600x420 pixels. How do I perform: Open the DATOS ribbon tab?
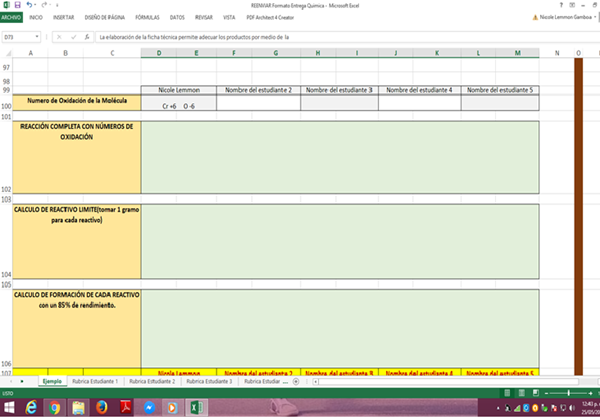coord(177,18)
